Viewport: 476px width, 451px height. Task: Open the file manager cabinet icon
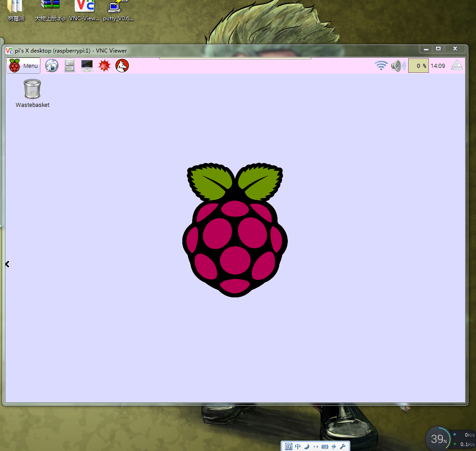pos(70,66)
